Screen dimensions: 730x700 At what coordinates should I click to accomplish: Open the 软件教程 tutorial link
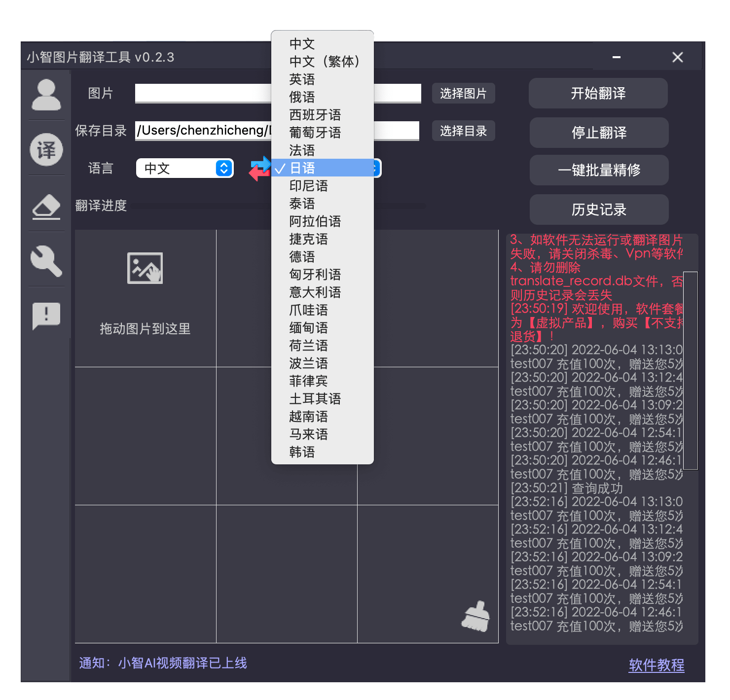pos(657,665)
